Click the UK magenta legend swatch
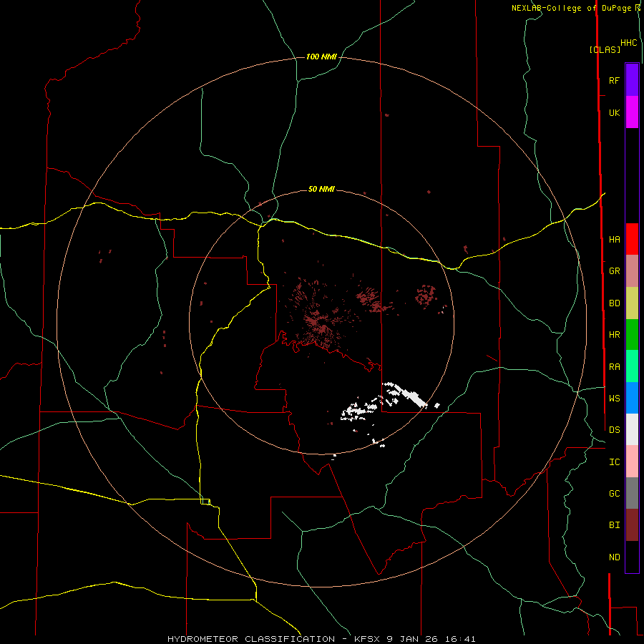The height and width of the screenshot is (644, 644). pos(632,112)
